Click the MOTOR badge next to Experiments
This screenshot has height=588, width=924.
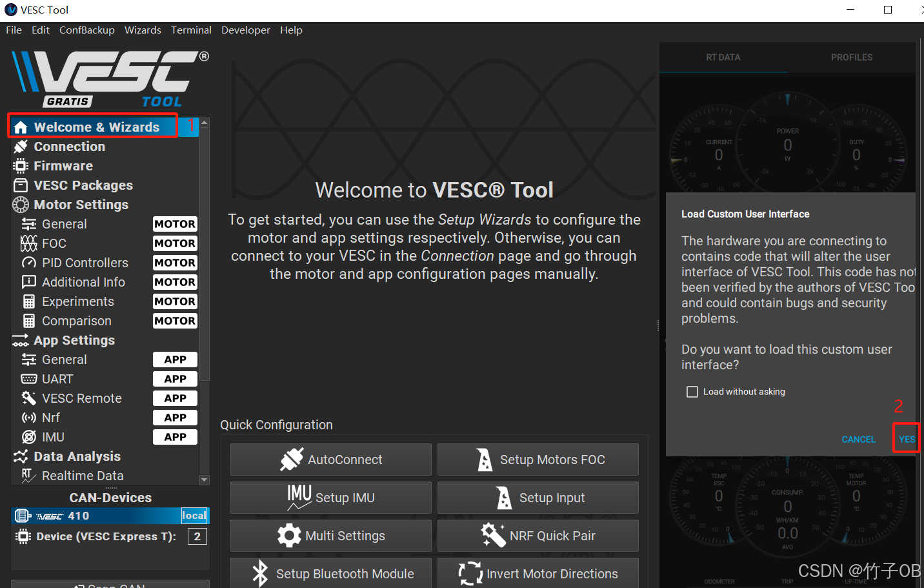click(175, 301)
